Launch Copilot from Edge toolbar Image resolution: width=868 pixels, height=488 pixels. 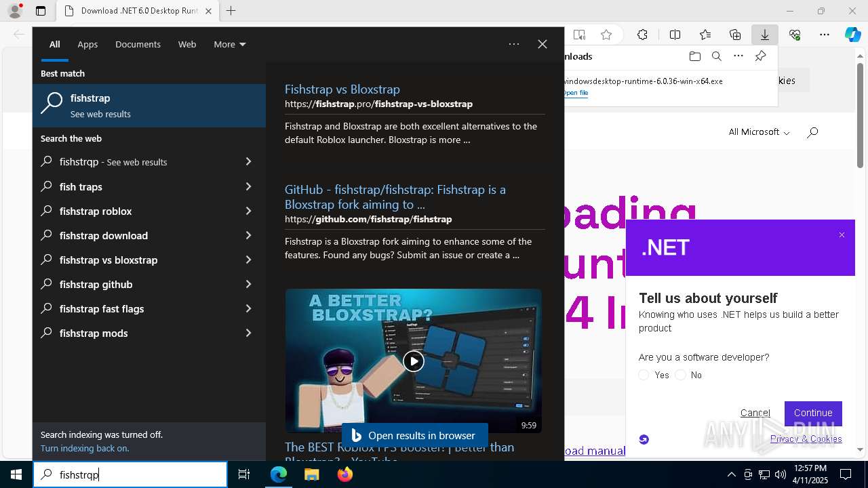point(852,35)
